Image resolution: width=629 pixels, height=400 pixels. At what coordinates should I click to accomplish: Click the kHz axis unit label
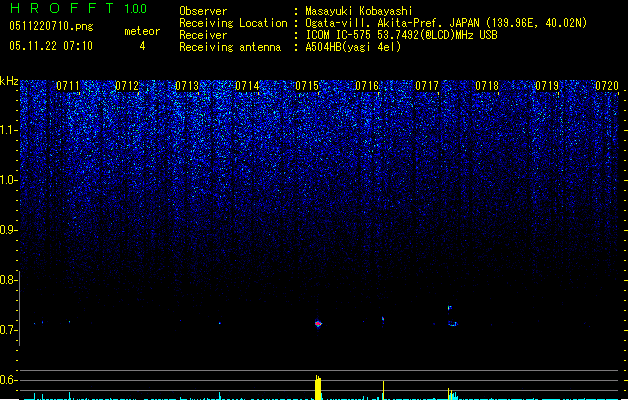point(9,81)
